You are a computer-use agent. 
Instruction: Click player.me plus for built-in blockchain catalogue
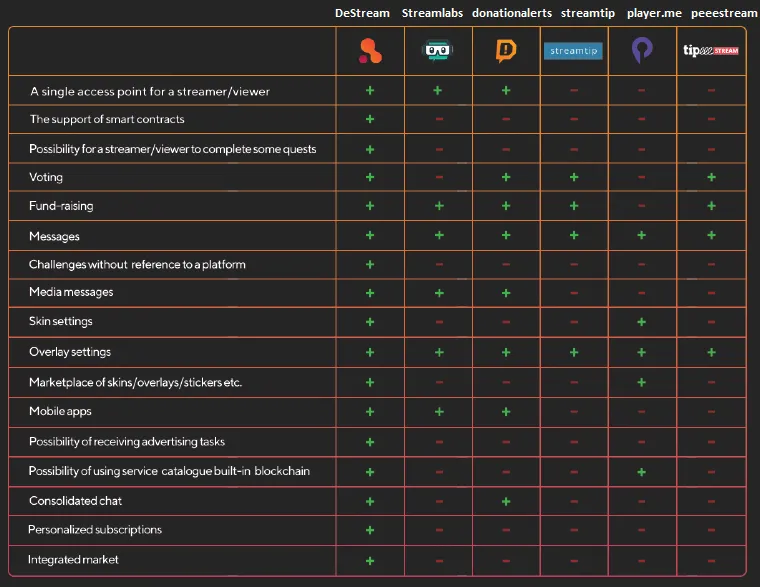(x=641, y=472)
